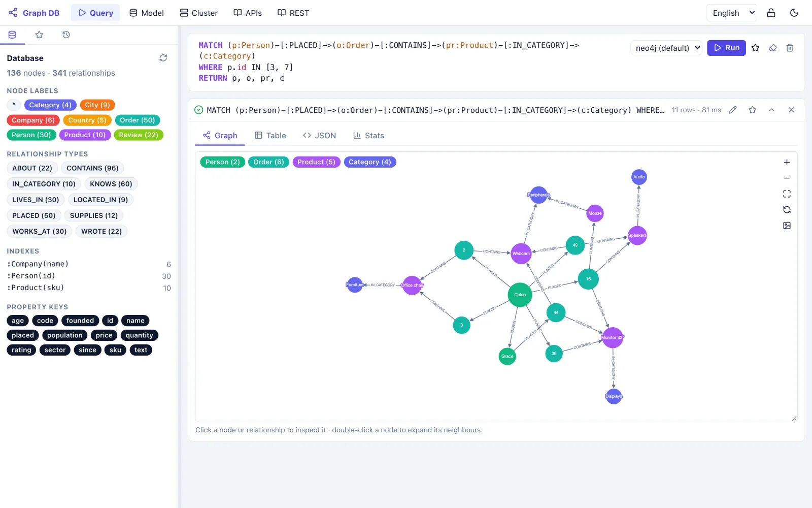812x508 pixels.
Task: Open the language dropdown
Action: pos(732,13)
